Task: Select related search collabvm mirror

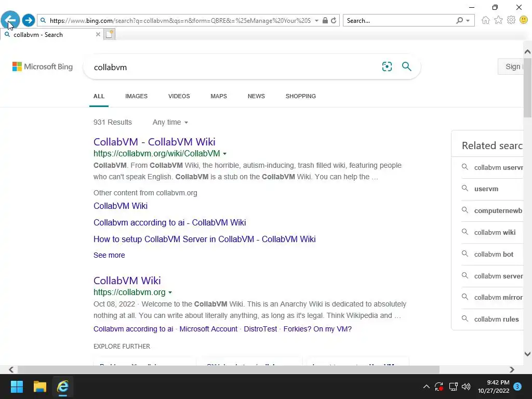Action: click(x=498, y=298)
